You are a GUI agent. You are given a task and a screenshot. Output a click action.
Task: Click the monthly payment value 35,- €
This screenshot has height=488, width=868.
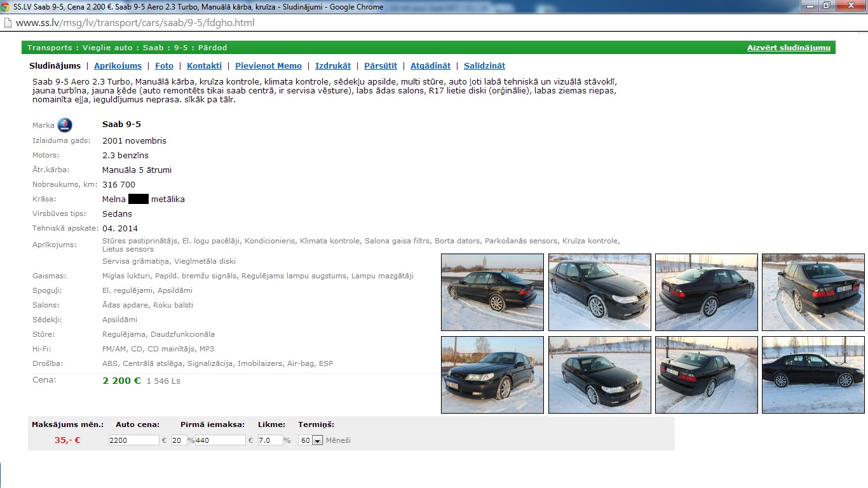click(67, 440)
